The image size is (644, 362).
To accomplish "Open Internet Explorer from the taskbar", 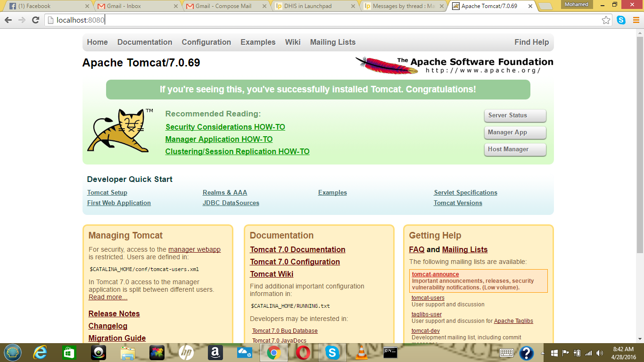I will [40, 353].
